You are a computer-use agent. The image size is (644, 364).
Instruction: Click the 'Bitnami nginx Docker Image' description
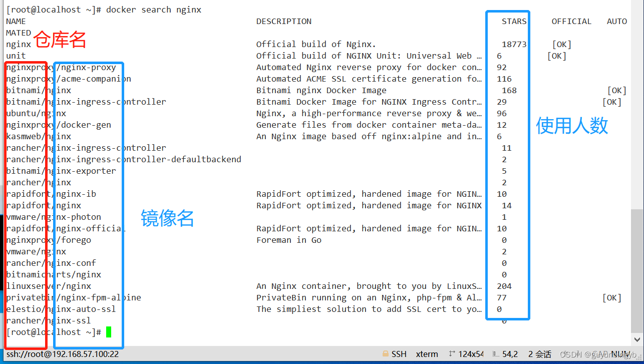(321, 90)
